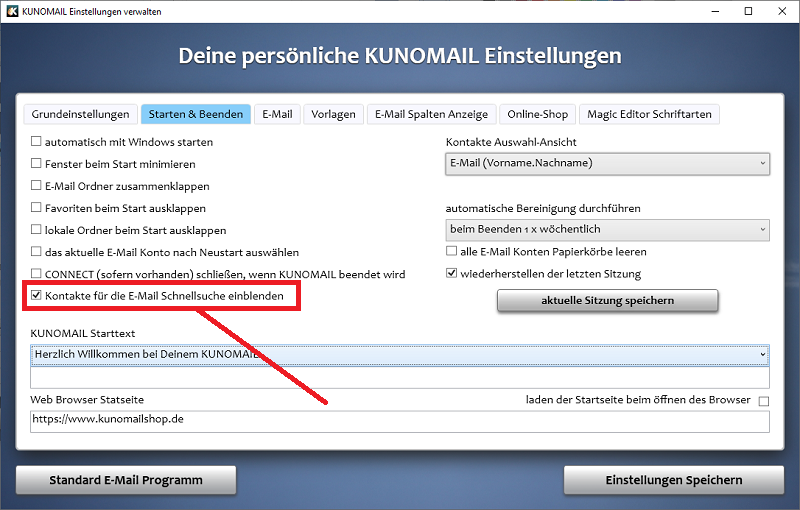Enable CONNECT schließen when KUNOMAIL beendet wird
This screenshot has height=510, width=800.
[36, 273]
